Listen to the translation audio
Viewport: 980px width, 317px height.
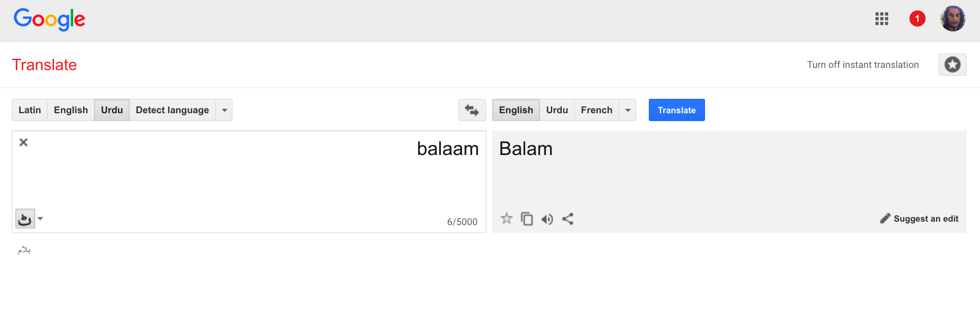coord(547,219)
